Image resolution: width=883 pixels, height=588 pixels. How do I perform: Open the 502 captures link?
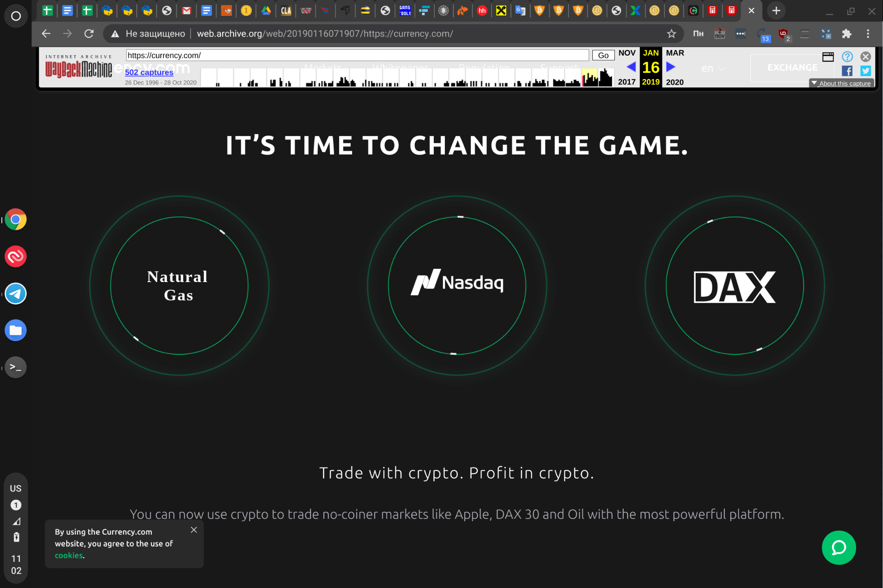[149, 72]
